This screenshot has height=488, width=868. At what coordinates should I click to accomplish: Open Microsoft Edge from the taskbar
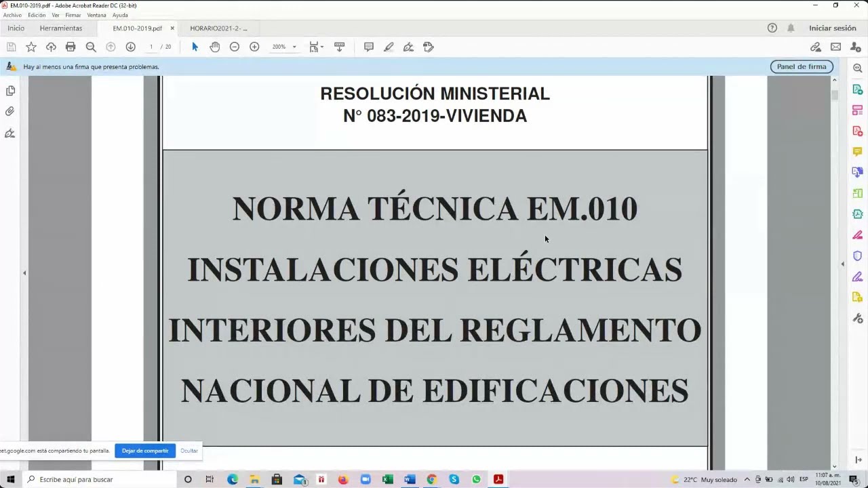click(x=233, y=479)
